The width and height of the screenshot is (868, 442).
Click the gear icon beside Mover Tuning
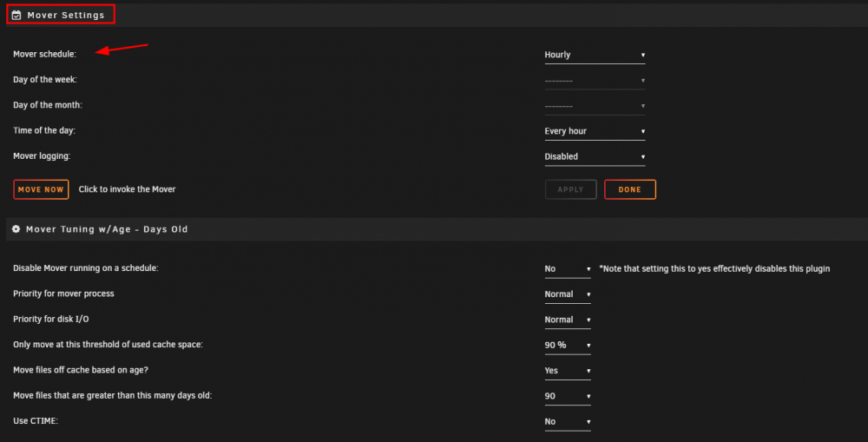tap(16, 228)
